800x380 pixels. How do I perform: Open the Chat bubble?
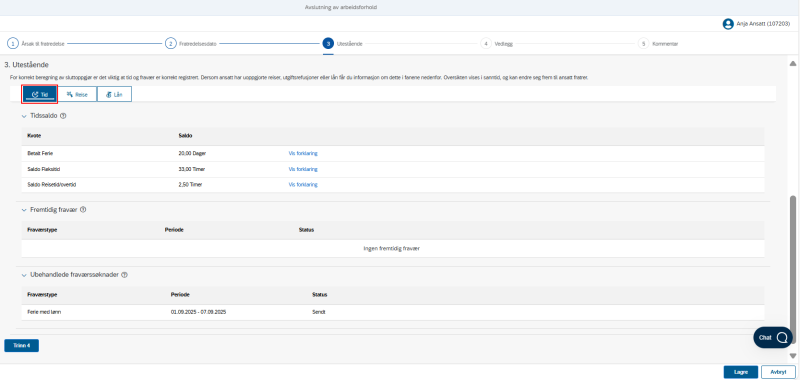(x=773, y=338)
